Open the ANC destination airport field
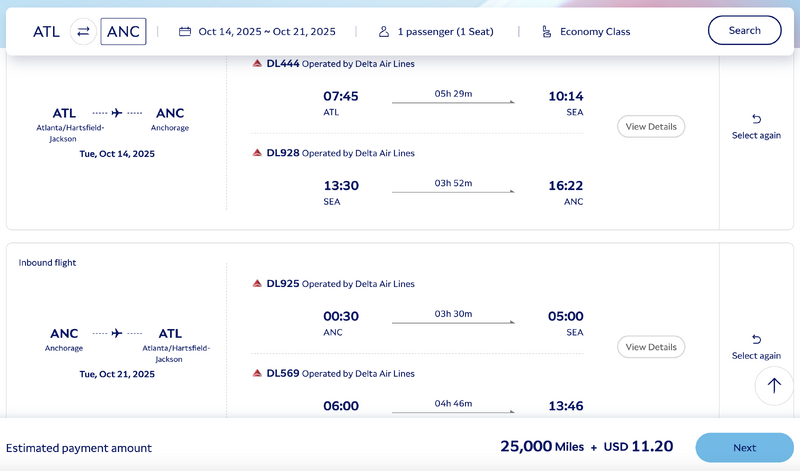800x471 pixels. 123,31
